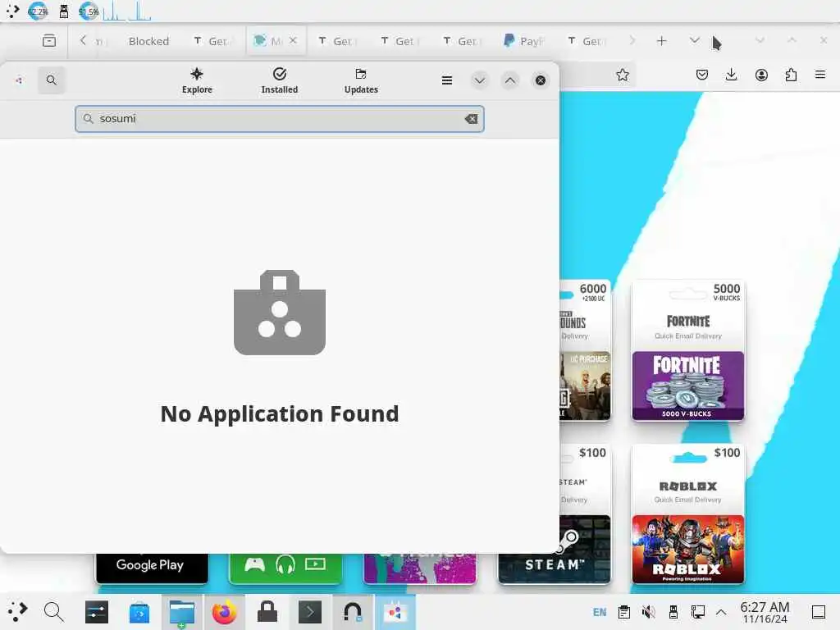Open Firefox Pocket save button
This screenshot has width=840, height=630.
(x=702, y=75)
